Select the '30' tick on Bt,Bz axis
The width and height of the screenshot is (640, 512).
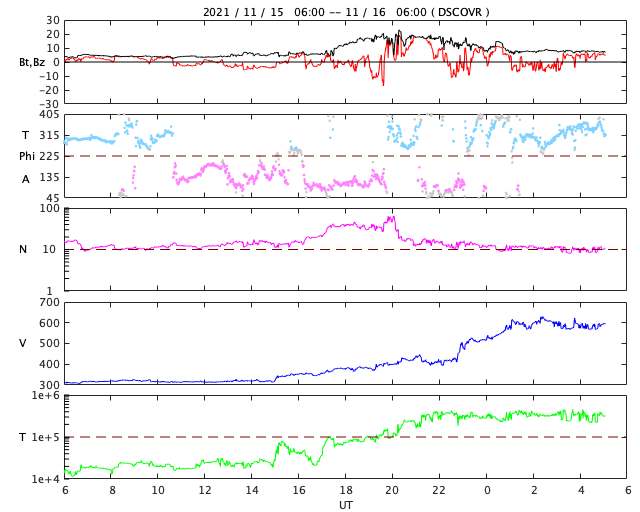(x=53, y=20)
